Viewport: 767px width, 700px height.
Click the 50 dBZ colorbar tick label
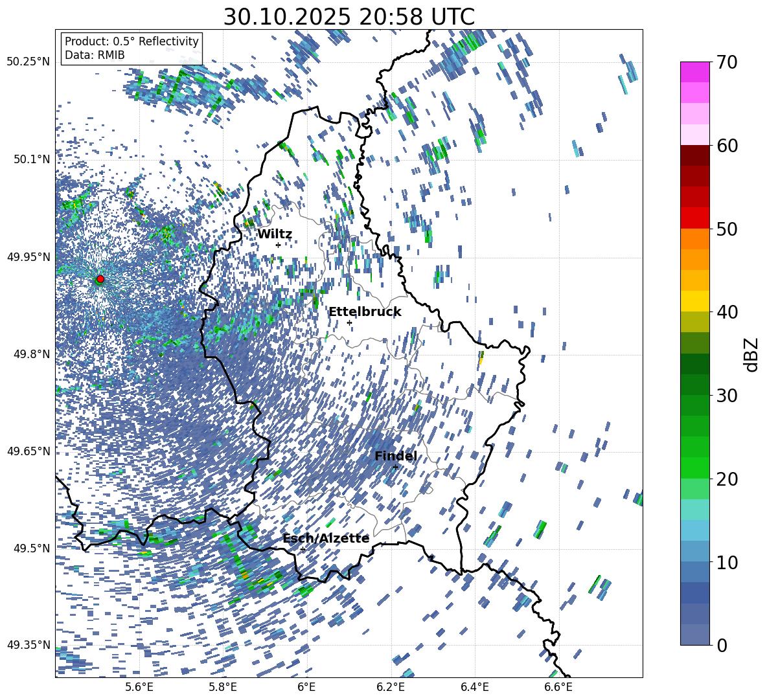click(727, 229)
